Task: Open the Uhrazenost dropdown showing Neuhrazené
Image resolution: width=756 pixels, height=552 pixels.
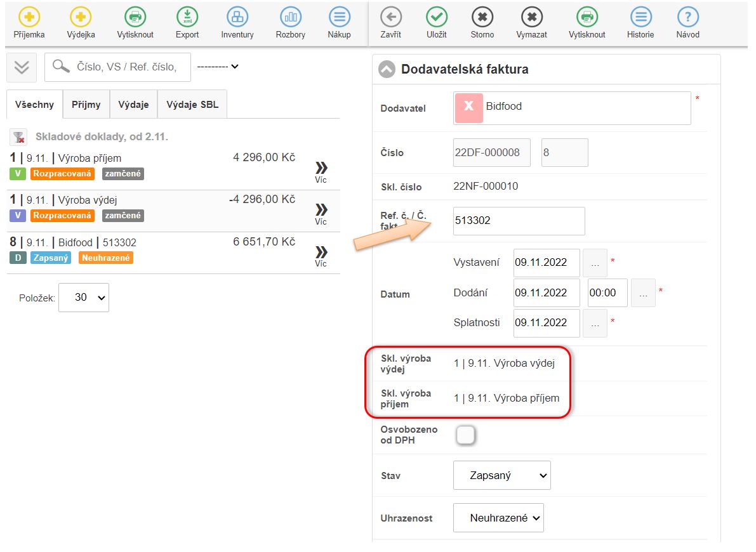Action: [x=498, y=518]
